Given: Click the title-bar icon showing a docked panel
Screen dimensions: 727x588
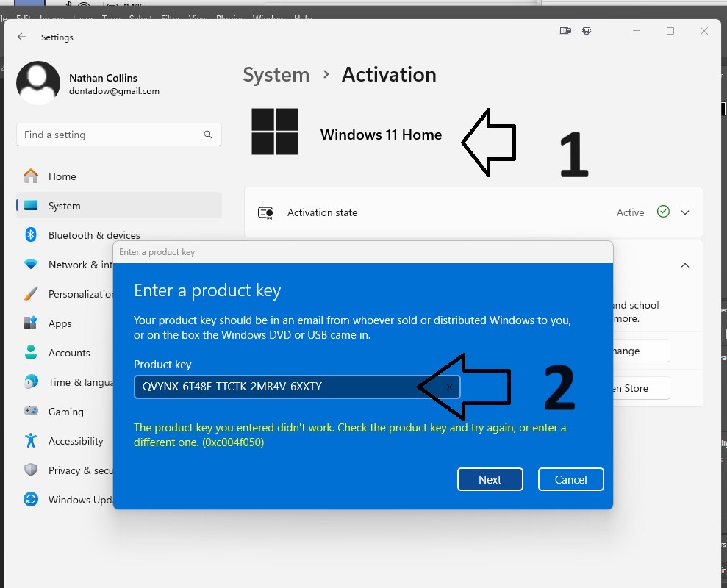Looking at the screenshot, I should pos(565,31).
